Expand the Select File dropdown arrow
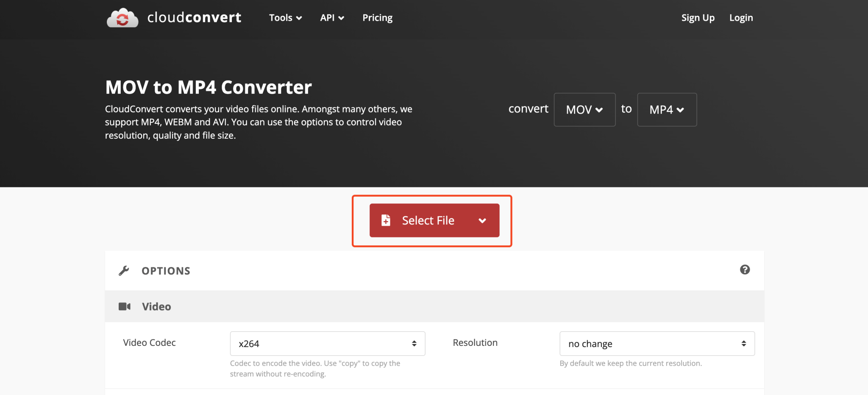Viewport: 868px width, 395px height. click(x=482, y=221)
